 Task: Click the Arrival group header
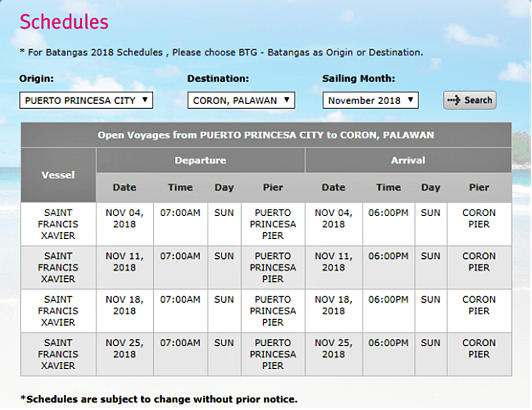[408, 160]
